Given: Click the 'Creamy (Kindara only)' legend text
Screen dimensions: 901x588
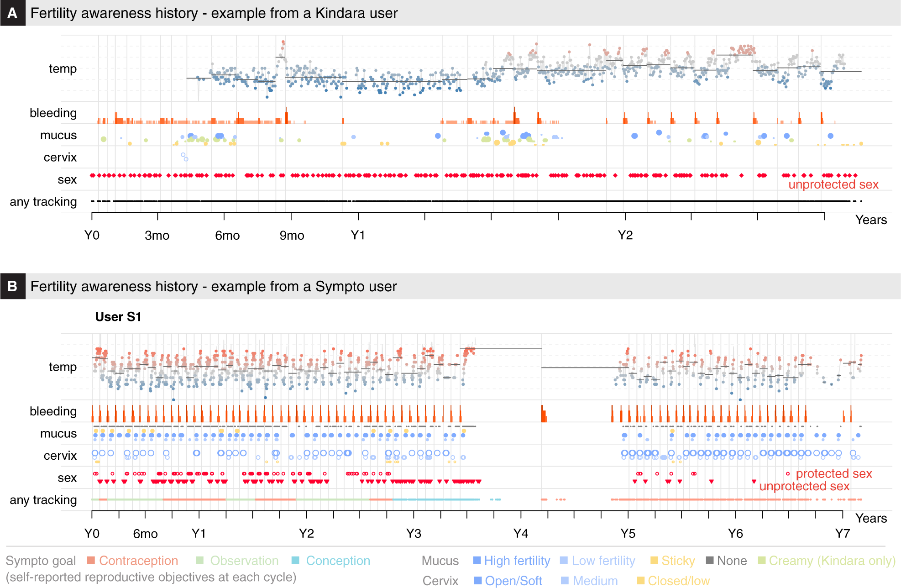Looking at the screenshot, I should pos(832,561).
